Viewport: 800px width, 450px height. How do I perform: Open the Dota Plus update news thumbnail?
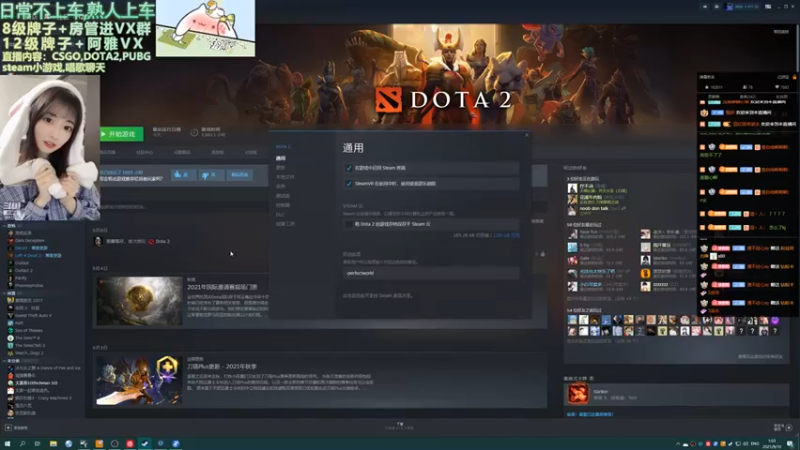[x=139, y=381]
